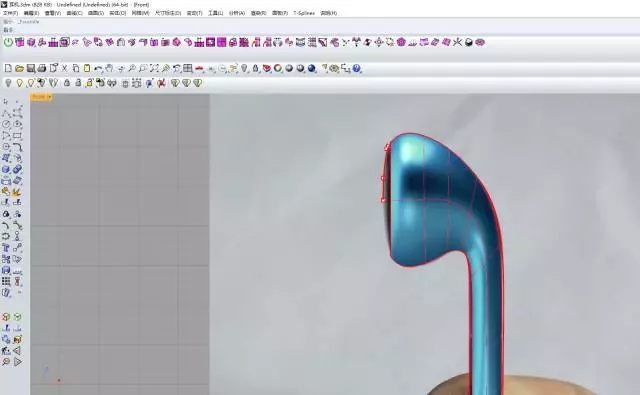
Task: Open the 渲染(R) Render menu
Action: point(258,13)
